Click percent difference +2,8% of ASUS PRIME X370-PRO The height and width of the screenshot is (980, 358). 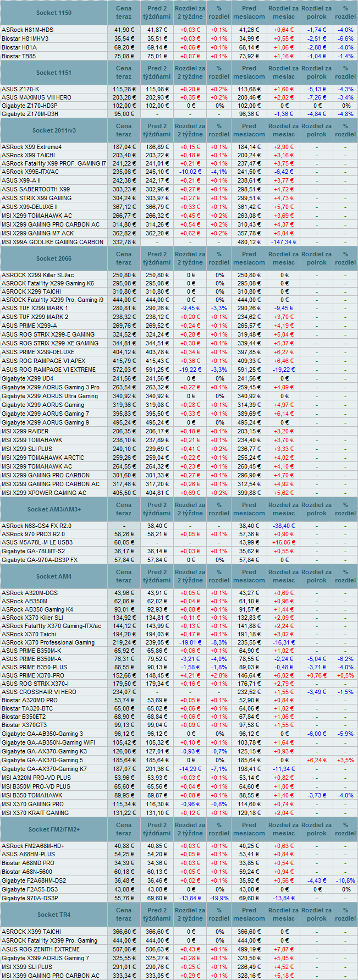pyautogui.click(x=219, y=675)
